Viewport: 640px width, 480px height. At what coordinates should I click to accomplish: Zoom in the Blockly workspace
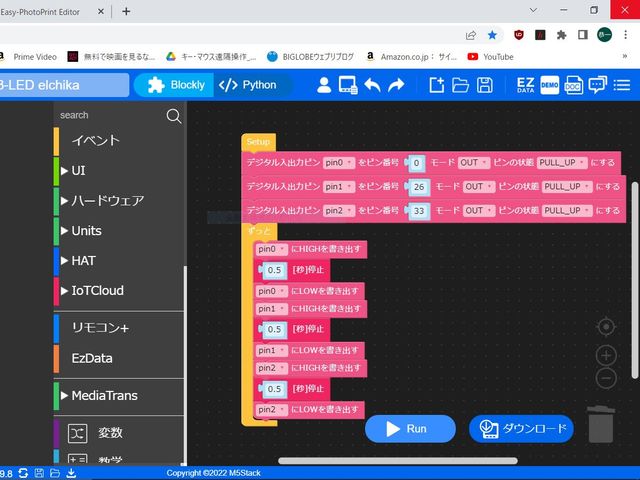coord(606,356)
